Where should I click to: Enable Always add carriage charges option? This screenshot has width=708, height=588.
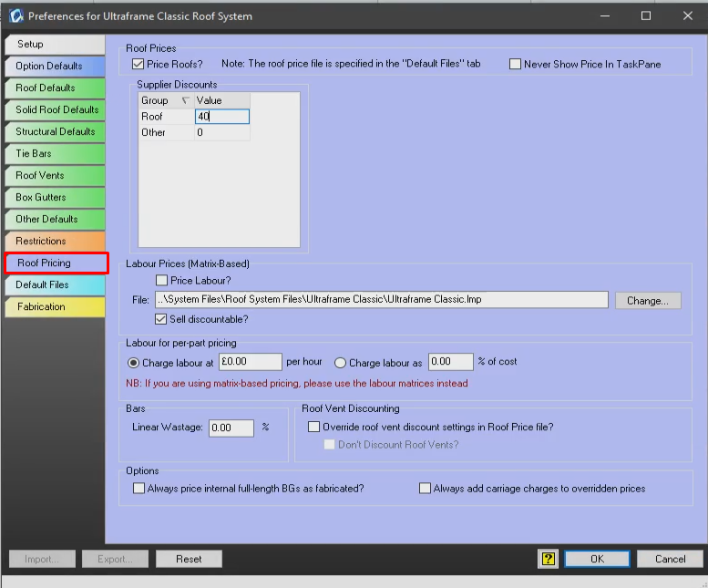click(x=425, y=489)
